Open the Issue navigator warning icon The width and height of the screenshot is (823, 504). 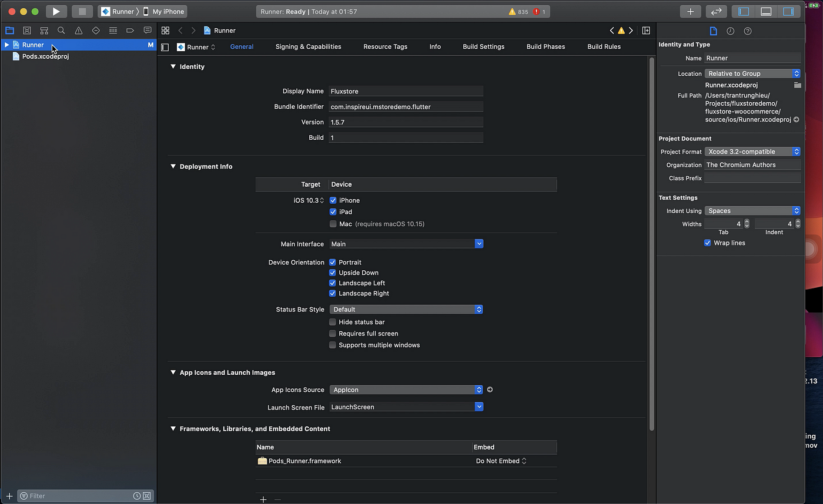(78, 31)
